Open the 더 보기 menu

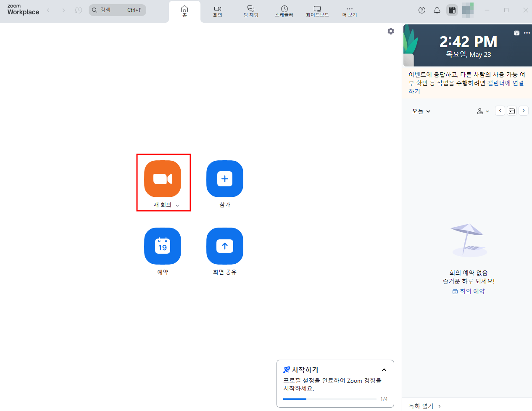pyautogui.click(x=349, y=11)
